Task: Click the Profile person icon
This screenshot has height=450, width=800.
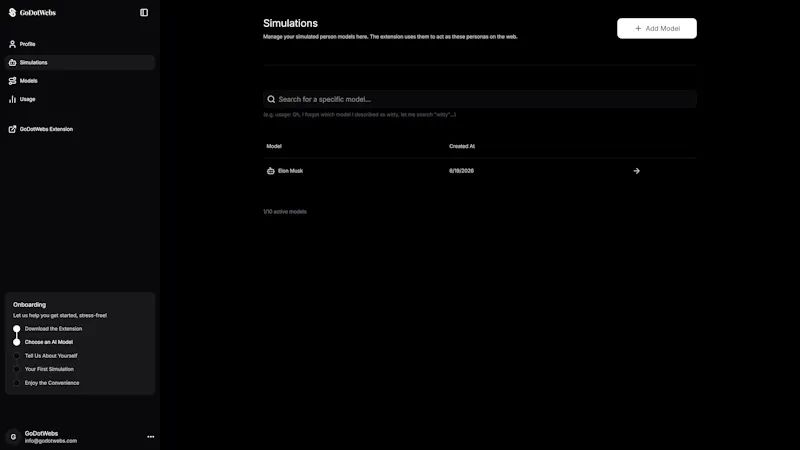Action: [12, 44]
